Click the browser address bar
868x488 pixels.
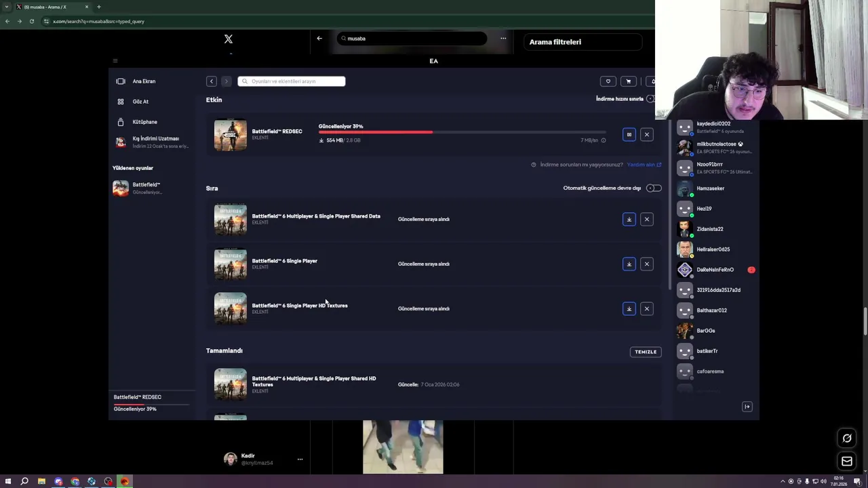[x=346, y=21]
